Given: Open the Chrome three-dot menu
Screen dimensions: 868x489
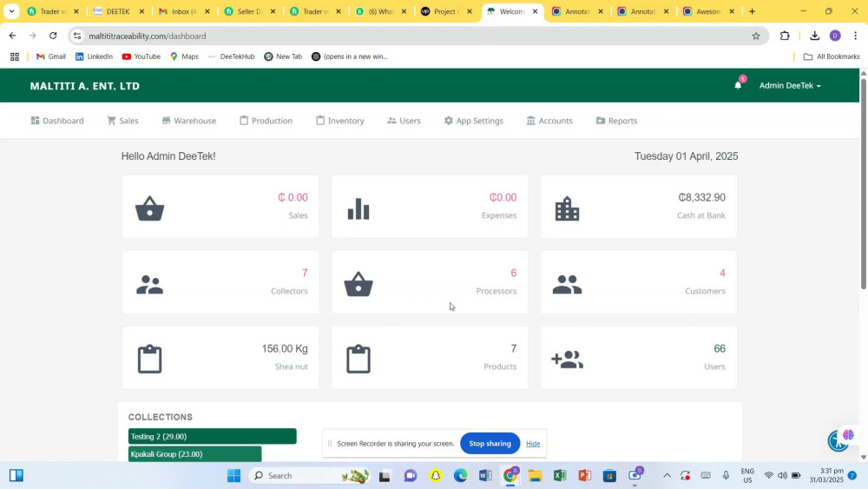Looking at the screenshot, I should coord(855,36).
